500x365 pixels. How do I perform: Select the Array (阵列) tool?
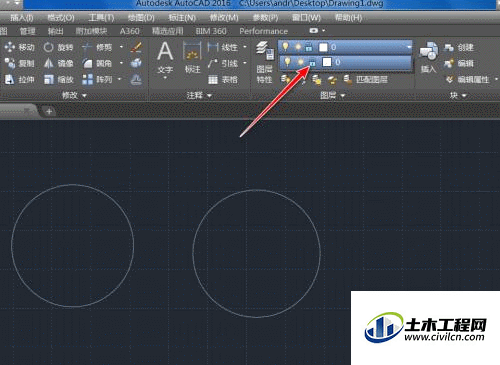pos(97,79)
